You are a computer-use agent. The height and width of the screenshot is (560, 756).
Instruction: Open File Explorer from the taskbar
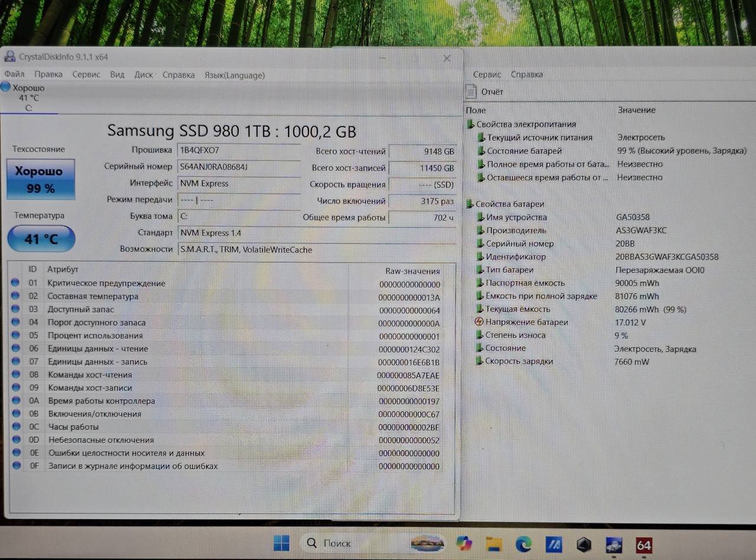[x=494, y=543]
